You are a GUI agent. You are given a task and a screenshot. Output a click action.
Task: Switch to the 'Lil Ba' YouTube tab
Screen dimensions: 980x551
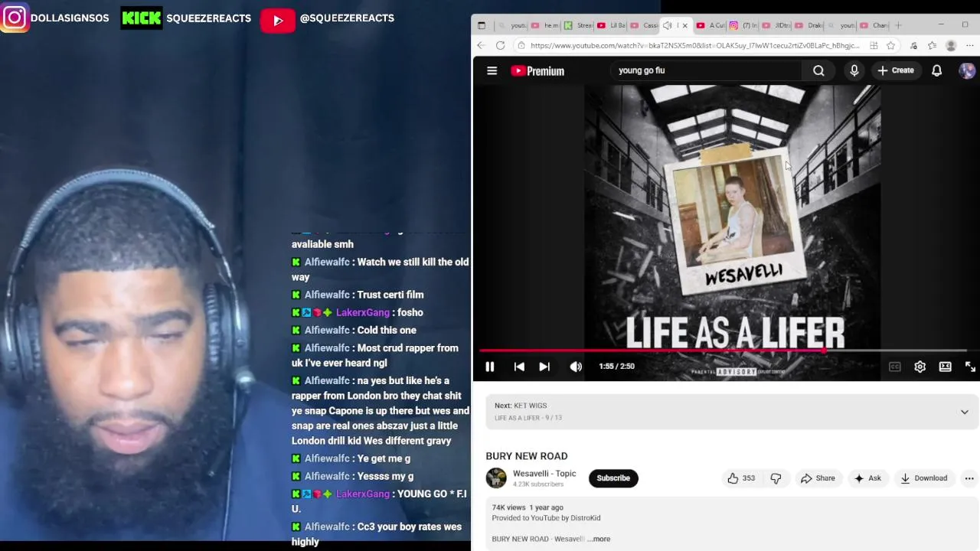point(611,25)
